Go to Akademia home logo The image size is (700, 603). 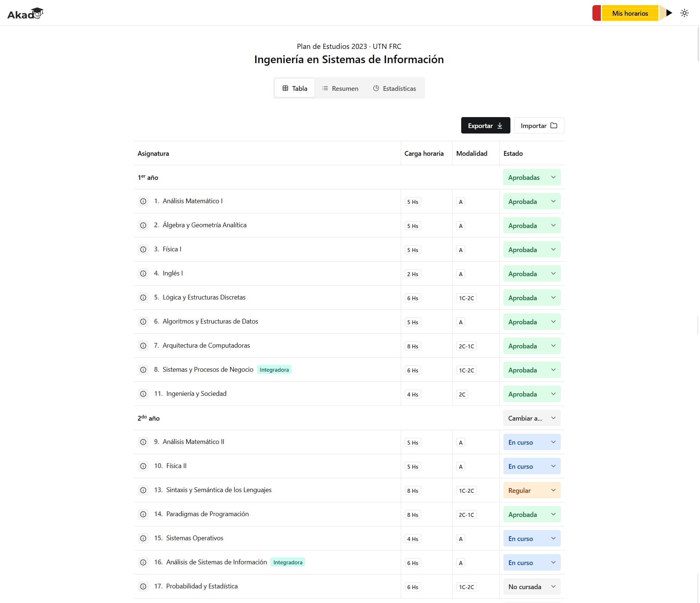click(26, 13)
